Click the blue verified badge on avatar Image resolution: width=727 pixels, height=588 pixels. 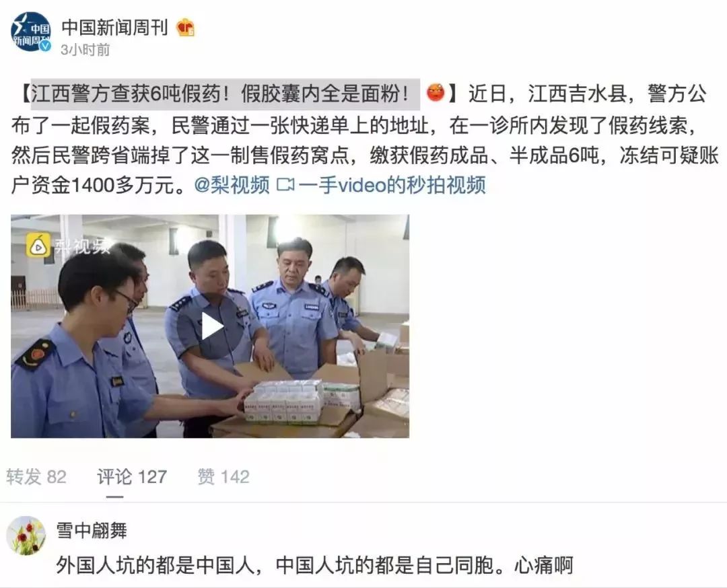[45, 45]
